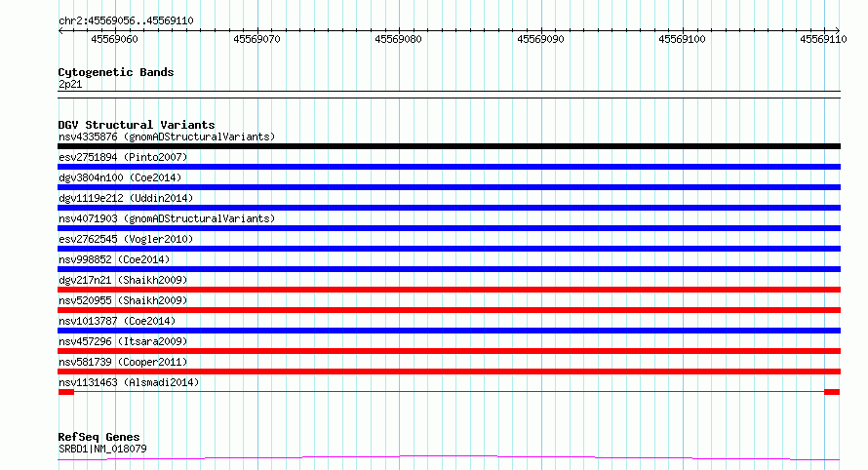Click ruler position 45569110
This screenshot has height=470, width=868.
coord(824,39)
